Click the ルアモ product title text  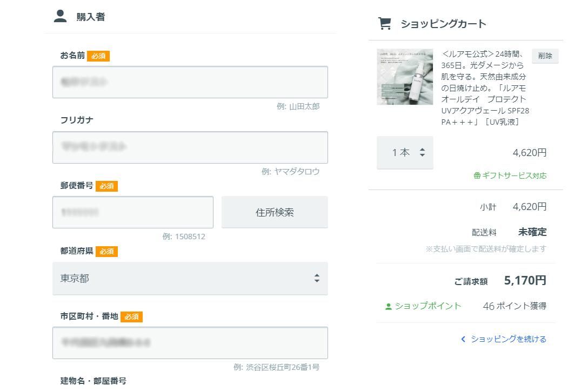coord(484,88)
